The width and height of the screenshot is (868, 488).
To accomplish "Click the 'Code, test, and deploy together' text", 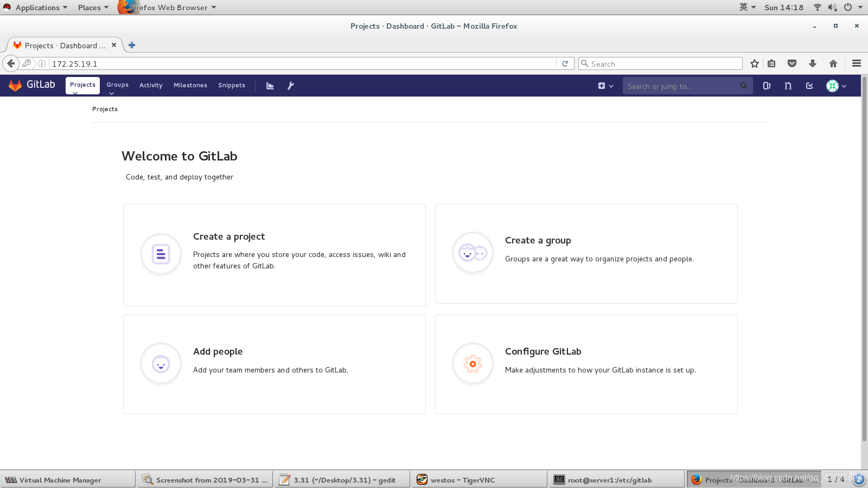I will pyautogui.click(x=180, y=177).
